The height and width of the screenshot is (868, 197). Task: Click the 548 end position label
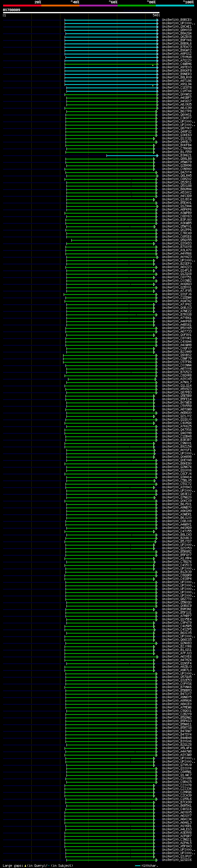155,15
